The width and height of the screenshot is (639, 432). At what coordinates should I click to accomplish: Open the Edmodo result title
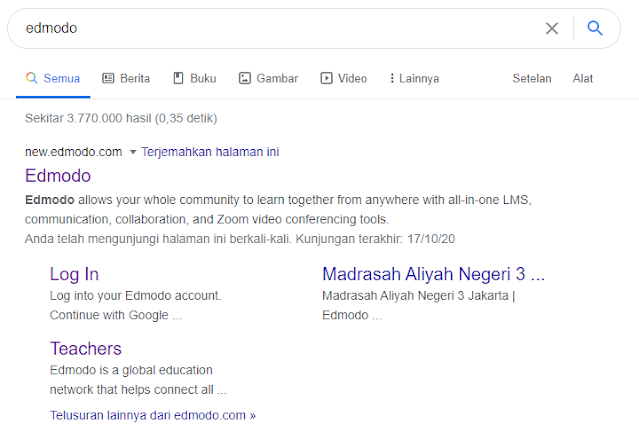click(x=58, y=176)
